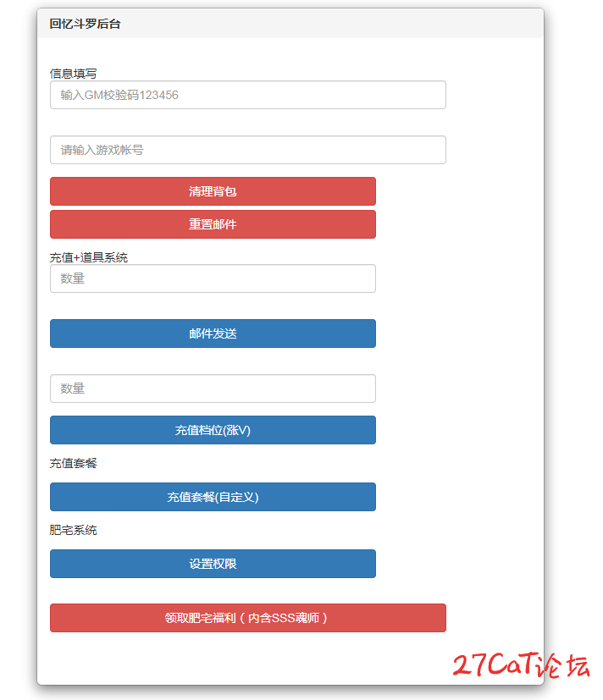Click the red 重置邮件 button
The image size is (603, 700).
click(213, 224)
